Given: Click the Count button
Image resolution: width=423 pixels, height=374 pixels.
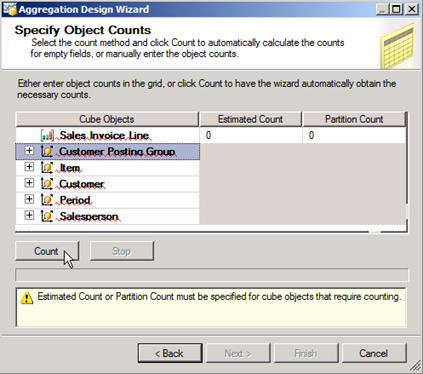Looking at the screenshot, I should click(x=47, y=251).
